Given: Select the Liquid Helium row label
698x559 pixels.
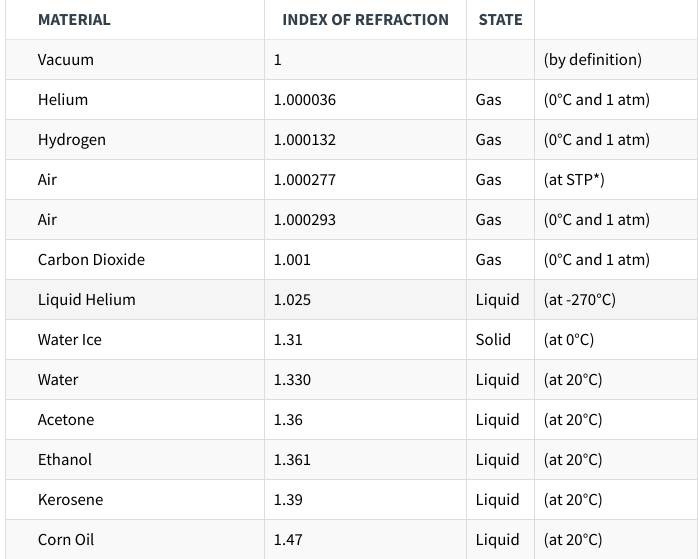Looking at the screenshot, I should [86, 299].
